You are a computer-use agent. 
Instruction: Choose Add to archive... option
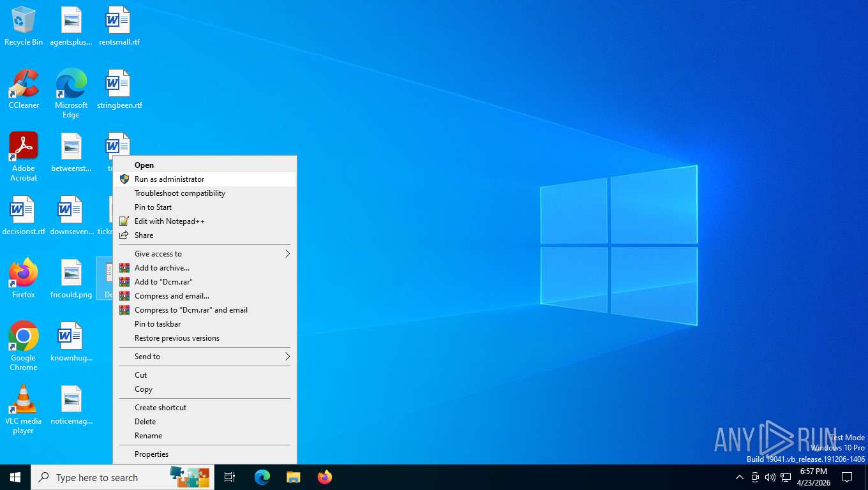(x=205, y=268)
